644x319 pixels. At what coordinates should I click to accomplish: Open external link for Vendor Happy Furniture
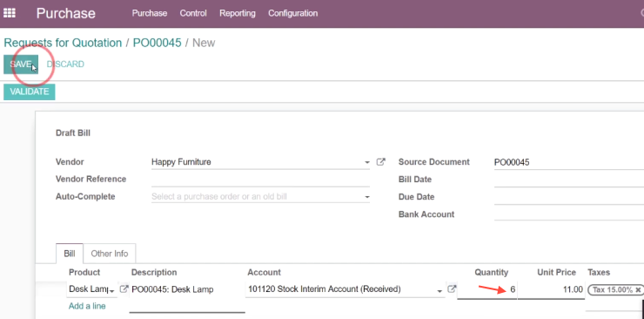[380, 162]
